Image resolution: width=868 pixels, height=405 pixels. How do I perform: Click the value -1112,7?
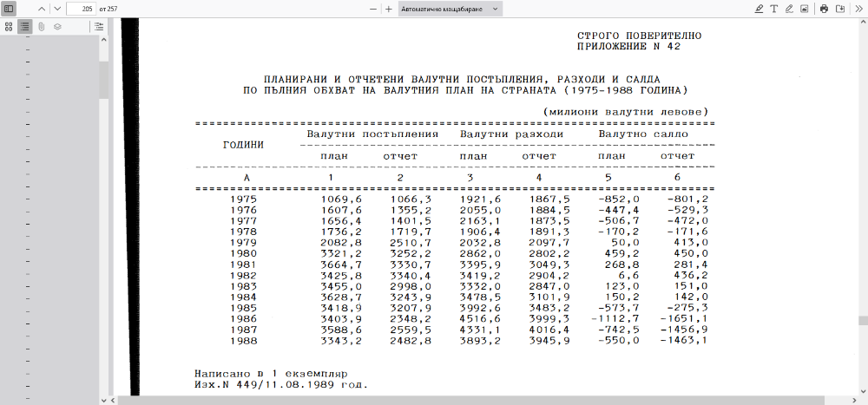(x=615, y=318)
